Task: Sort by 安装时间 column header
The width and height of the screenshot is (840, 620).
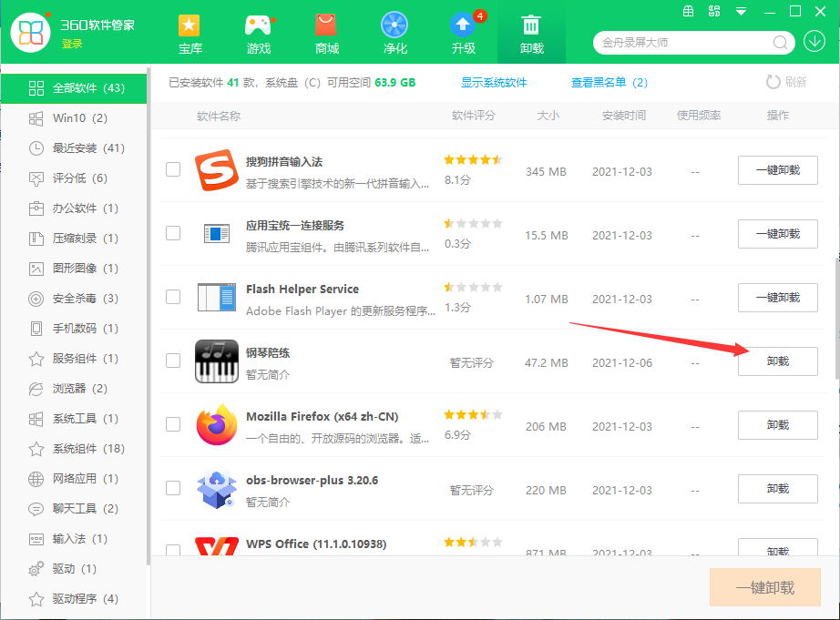Action: (x=623, y=116)
